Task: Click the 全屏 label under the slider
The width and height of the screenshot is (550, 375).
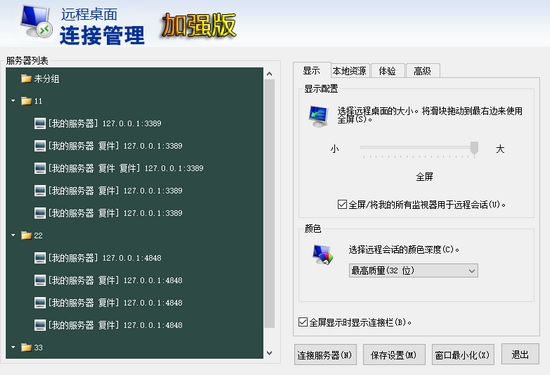Action: tap(424, 177)
